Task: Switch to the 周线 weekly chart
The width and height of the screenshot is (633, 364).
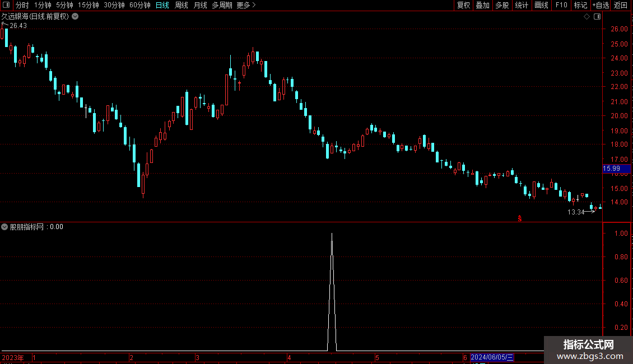Action: click(x=181, y=5)
